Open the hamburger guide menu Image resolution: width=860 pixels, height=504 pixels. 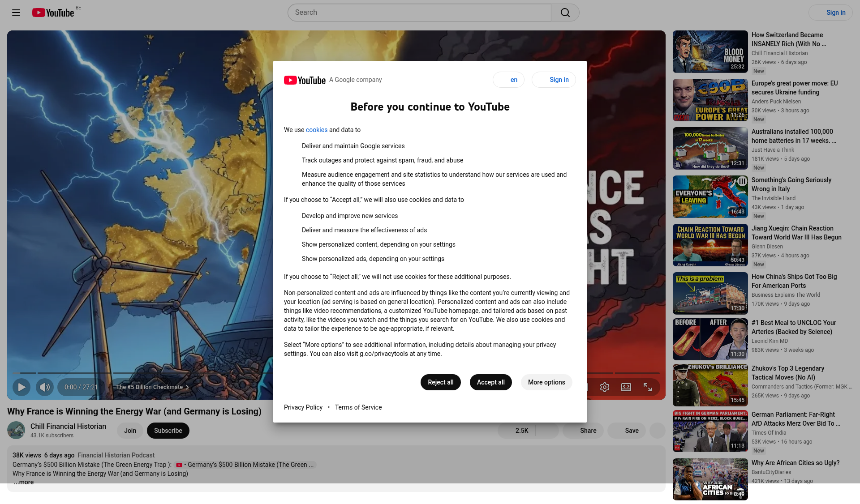point(16,13)
